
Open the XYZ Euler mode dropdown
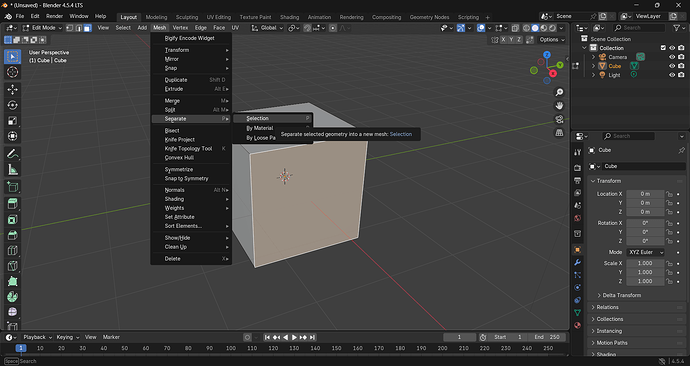point(646,252)
